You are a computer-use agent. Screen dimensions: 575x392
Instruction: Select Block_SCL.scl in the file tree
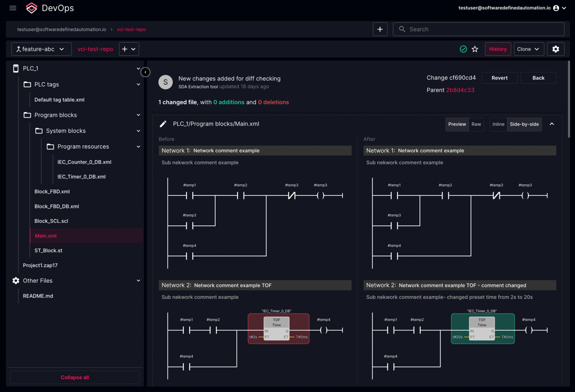(51, 221)
